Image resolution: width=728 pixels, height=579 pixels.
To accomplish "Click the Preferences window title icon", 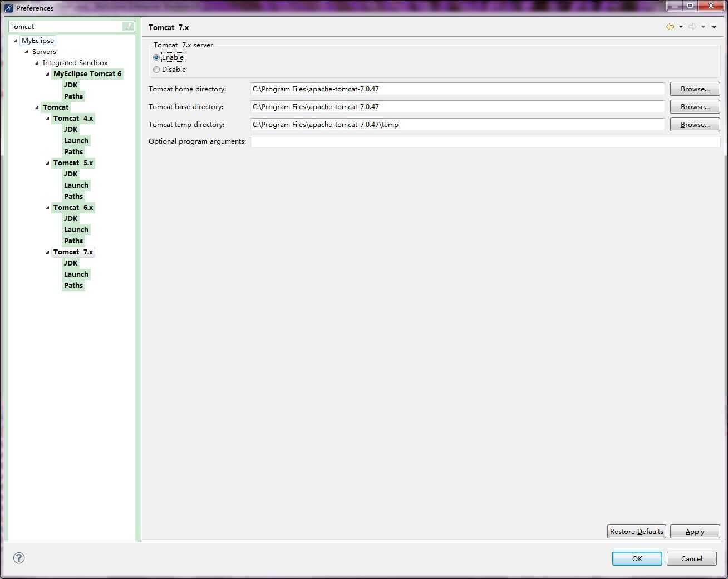I will click(x=9, y=8).
